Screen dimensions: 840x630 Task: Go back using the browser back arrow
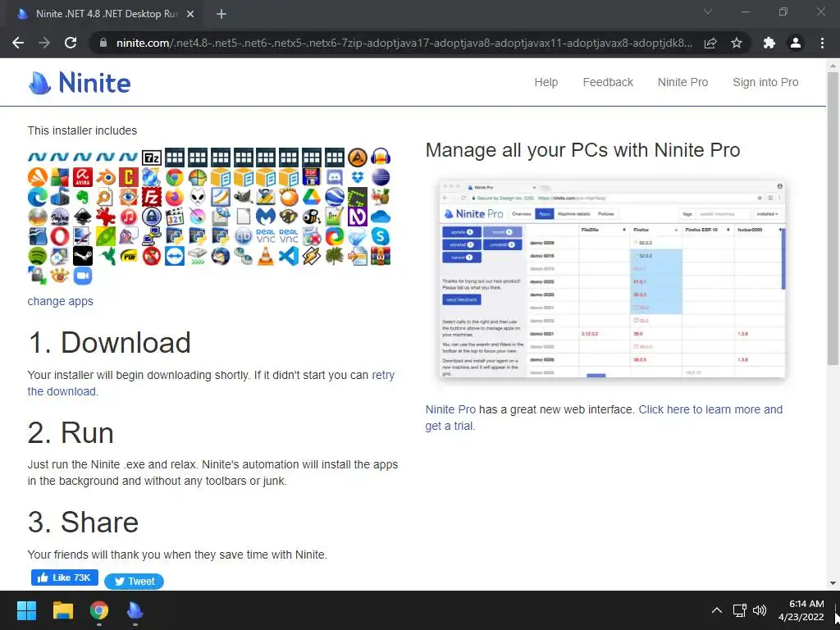click(18, 43)
